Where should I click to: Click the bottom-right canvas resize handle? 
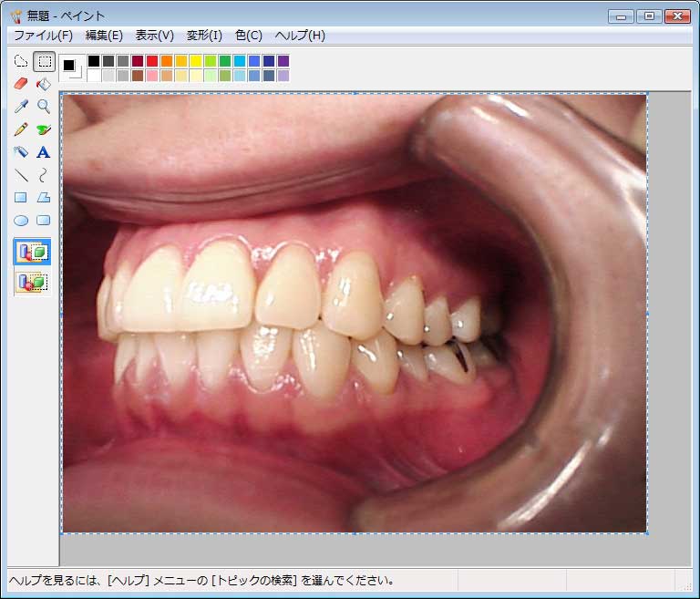click(x=647, y=532)
